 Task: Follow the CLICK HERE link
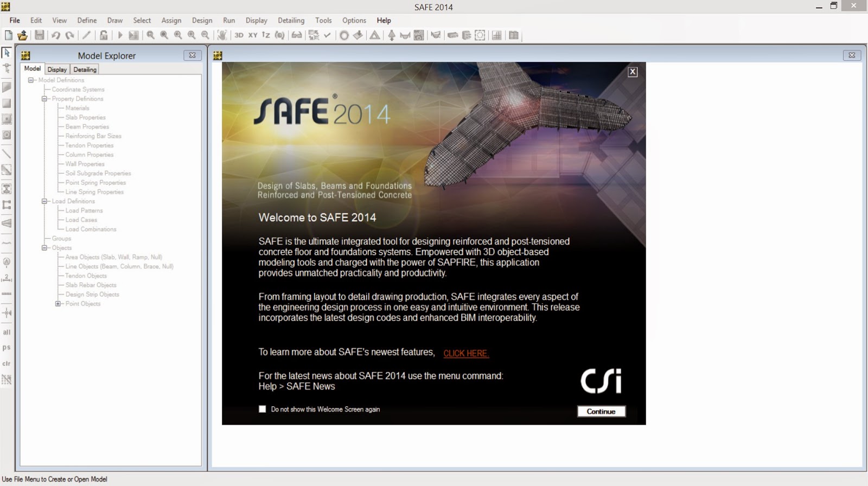(x=466, y=353)
